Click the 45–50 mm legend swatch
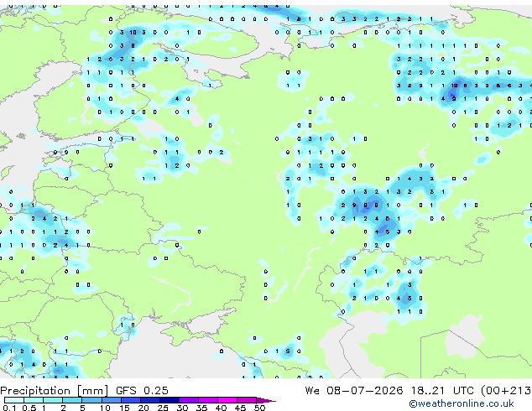Viewport: 532px width, 411px height. 247,400
